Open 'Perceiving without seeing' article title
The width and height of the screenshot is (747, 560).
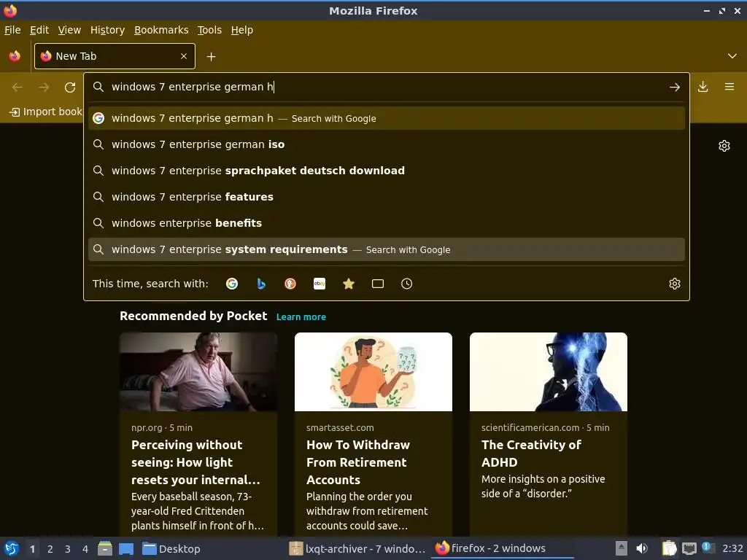point(196,462)
